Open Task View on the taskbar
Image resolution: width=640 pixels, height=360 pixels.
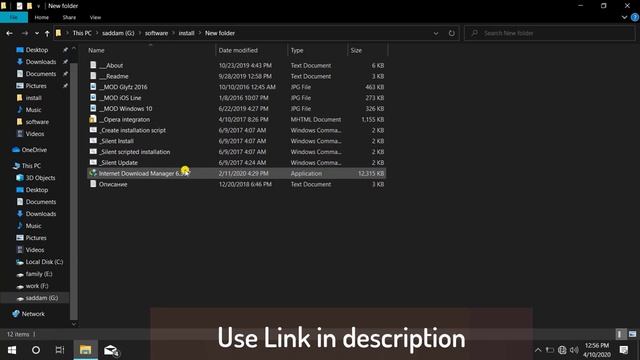pyautogui.click(x=60, y=350)
